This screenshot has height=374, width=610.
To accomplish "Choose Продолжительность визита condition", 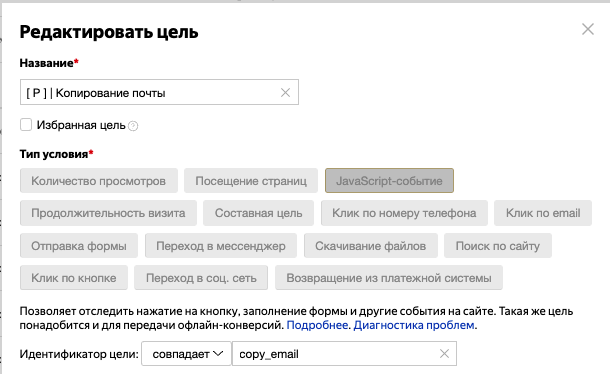I will click(108, 213).
